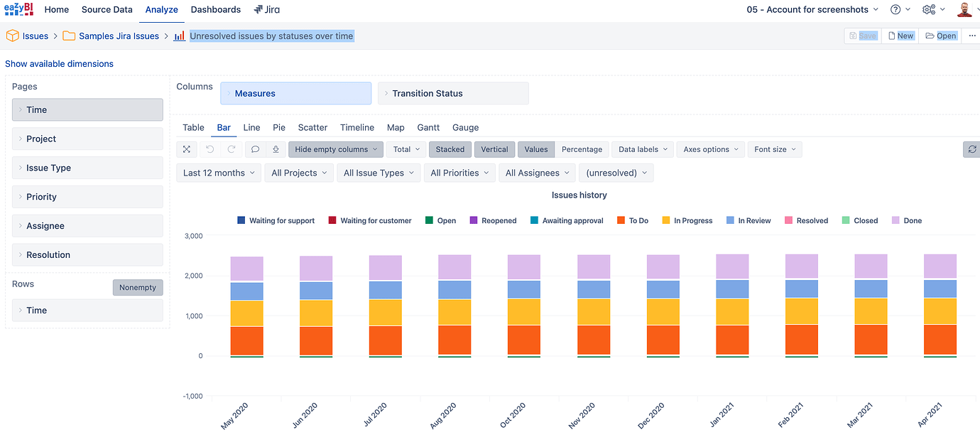Viewport: 980px width, 442px height.
Task: Click the help question mark icon
Action: (895, 9)
